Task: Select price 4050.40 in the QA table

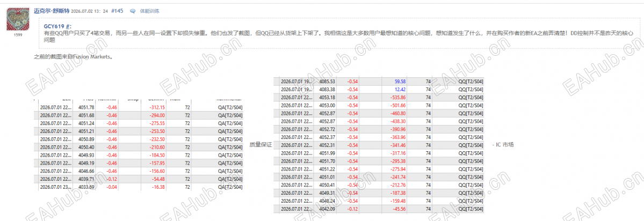Action: pos(86,147)
